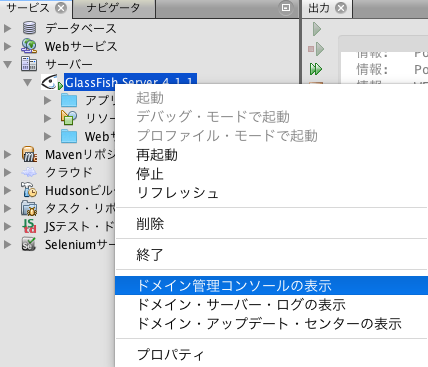Screen dimensions: 428x367
Task: Expand the Hudsonビルダー node
Action: point(7,190)
